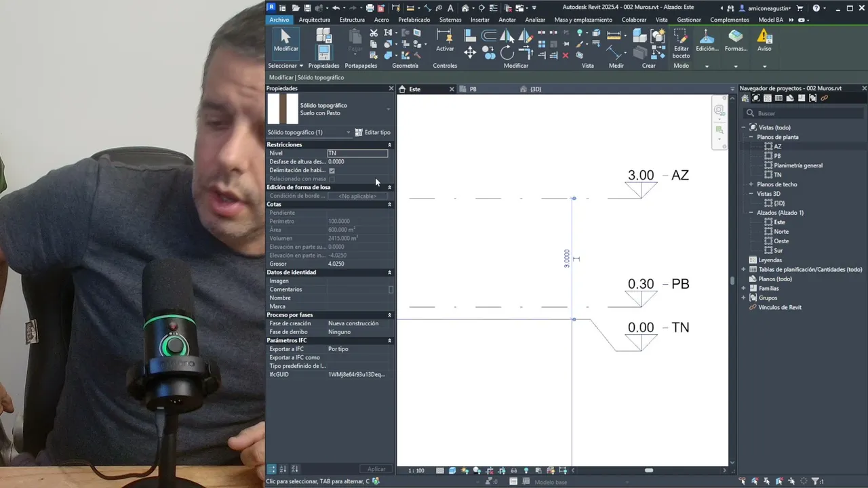
Task: Open the Revit help question mark
Action: [x=816, y=8]
